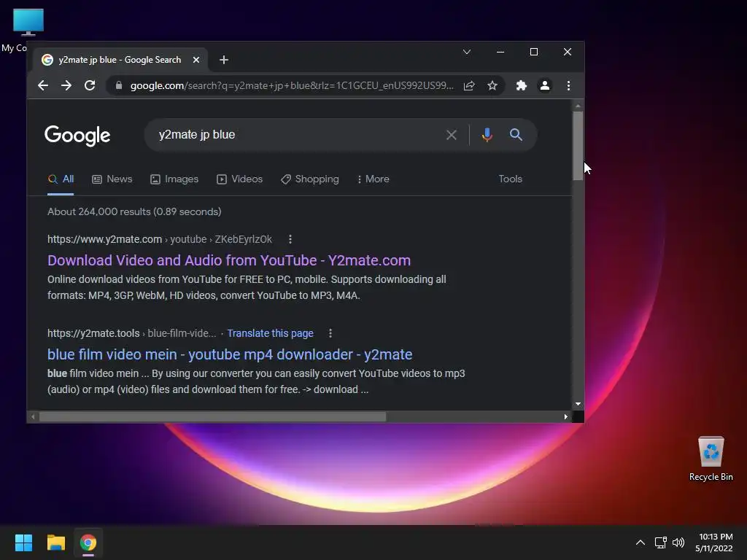The height and width of the screenshot is (560, 747).
Task: Focus the search field with y2mate jp blue
Action: click(x=295, y=135)
